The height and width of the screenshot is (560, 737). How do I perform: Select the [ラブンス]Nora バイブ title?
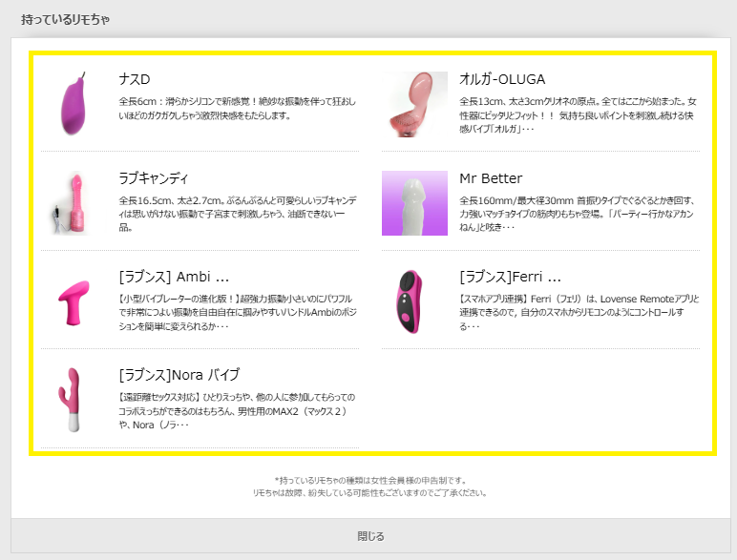tap(179, 375)
